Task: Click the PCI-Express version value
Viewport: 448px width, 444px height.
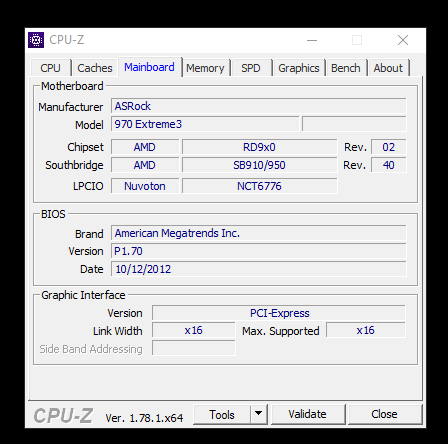Action: tap(279, 313)
